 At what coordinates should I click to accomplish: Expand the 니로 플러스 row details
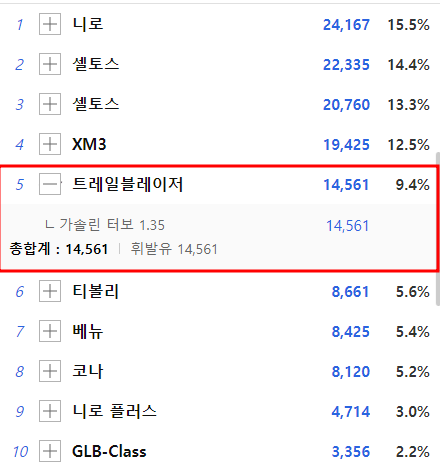pyautogui.click(x=50, y=411)
